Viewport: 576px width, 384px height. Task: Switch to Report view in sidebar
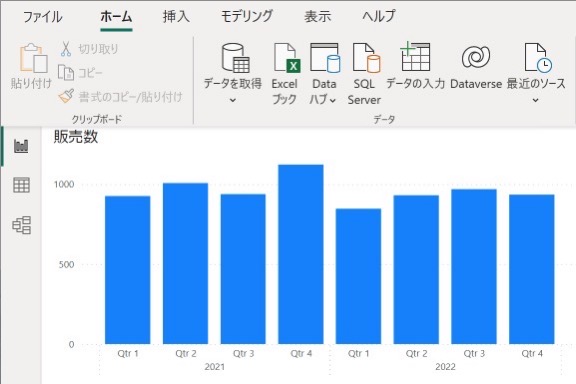coord(21,146)
